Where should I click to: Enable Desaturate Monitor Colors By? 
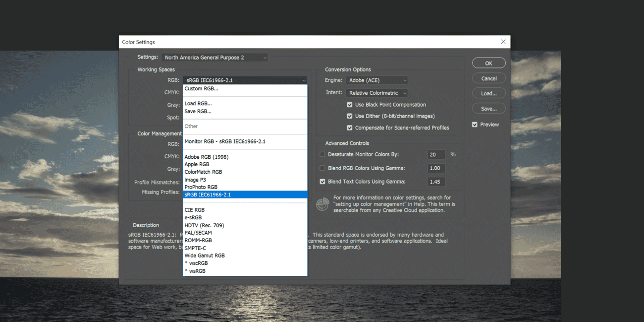pos(322,154)
